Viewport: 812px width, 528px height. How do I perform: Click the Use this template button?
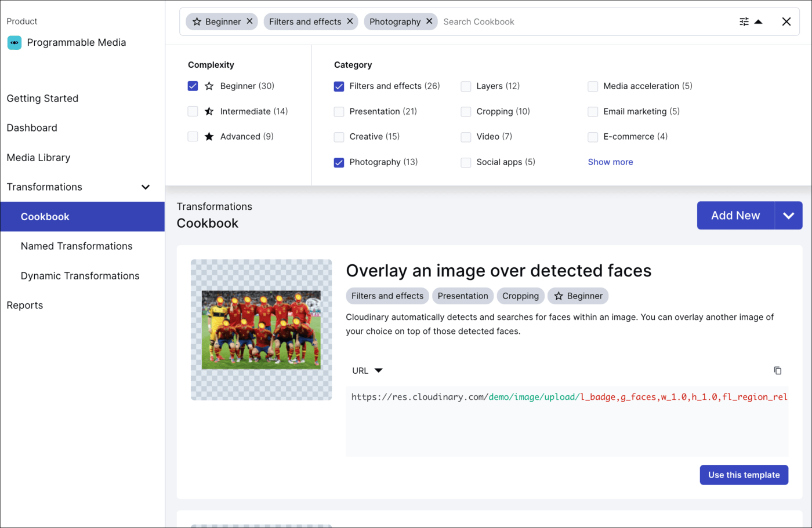click(744, 475)
